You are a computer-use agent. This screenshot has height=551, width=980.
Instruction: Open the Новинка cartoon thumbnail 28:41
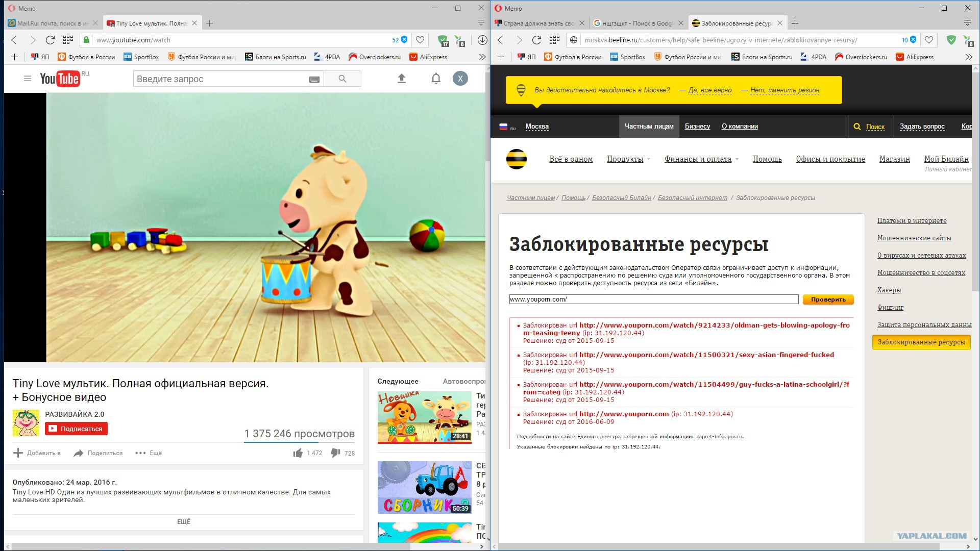[425, 417]
